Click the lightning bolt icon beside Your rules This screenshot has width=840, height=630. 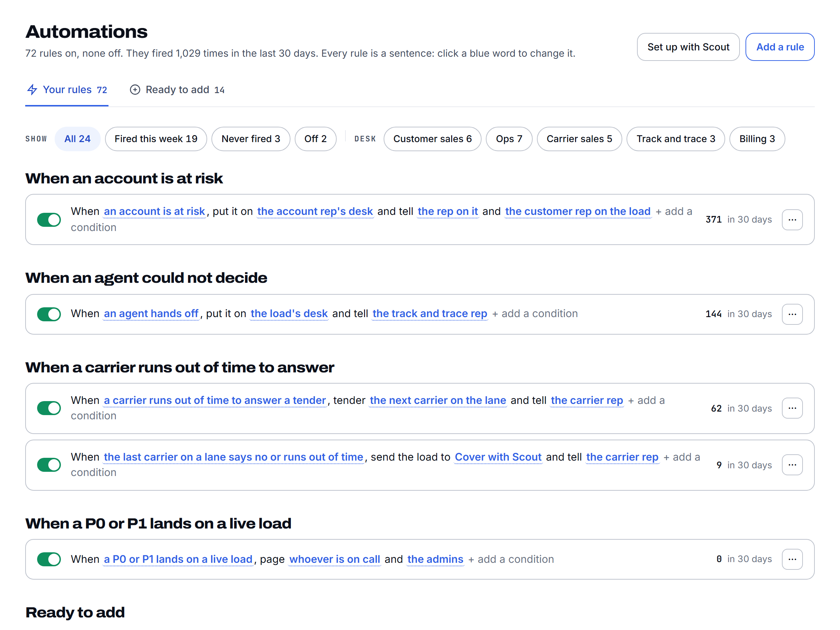click(32, 90)
